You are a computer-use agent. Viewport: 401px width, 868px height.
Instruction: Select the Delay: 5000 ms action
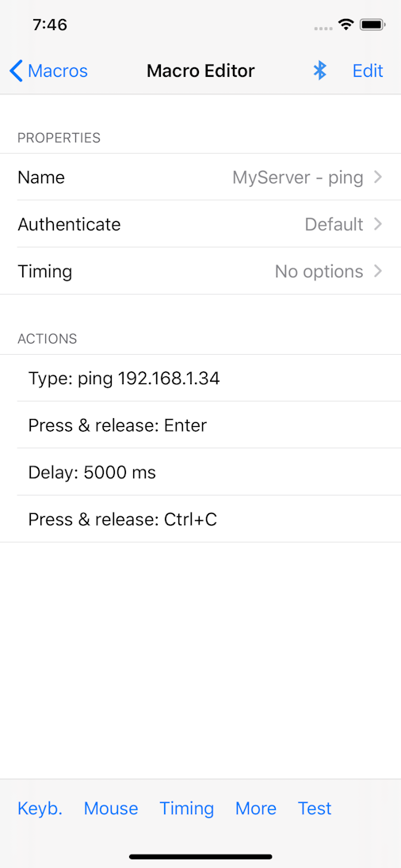point(200,472)
